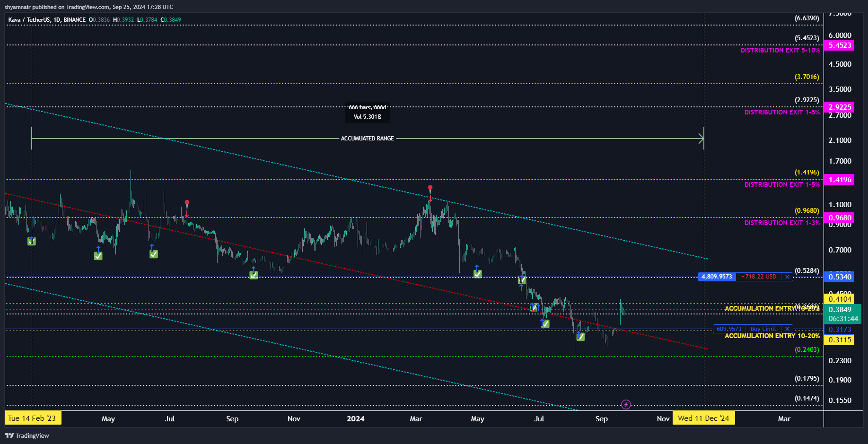Click green arrow tip of Accumuated Range
Image resolution: width=868 pixels, height=444 pixels.
point(702,139)
